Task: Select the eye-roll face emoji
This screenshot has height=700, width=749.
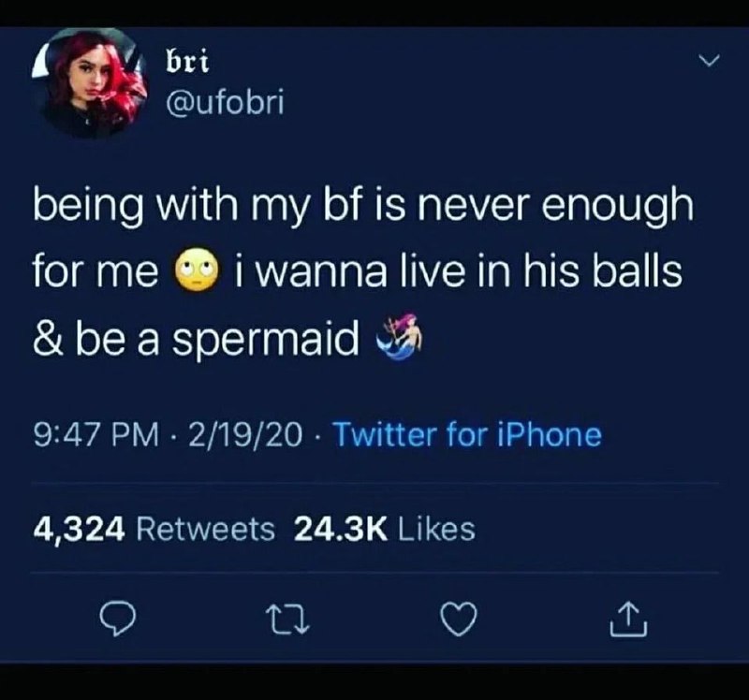Action: [198, 270]
